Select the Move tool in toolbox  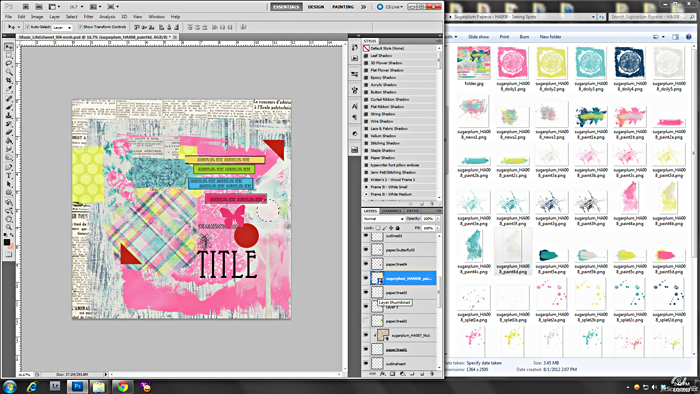(x=8, y=47)
